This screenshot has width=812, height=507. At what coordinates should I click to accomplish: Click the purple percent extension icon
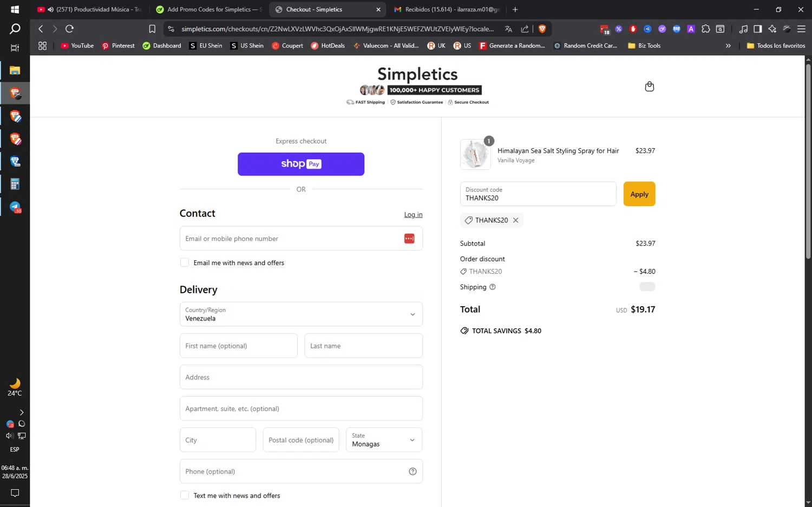618,29
